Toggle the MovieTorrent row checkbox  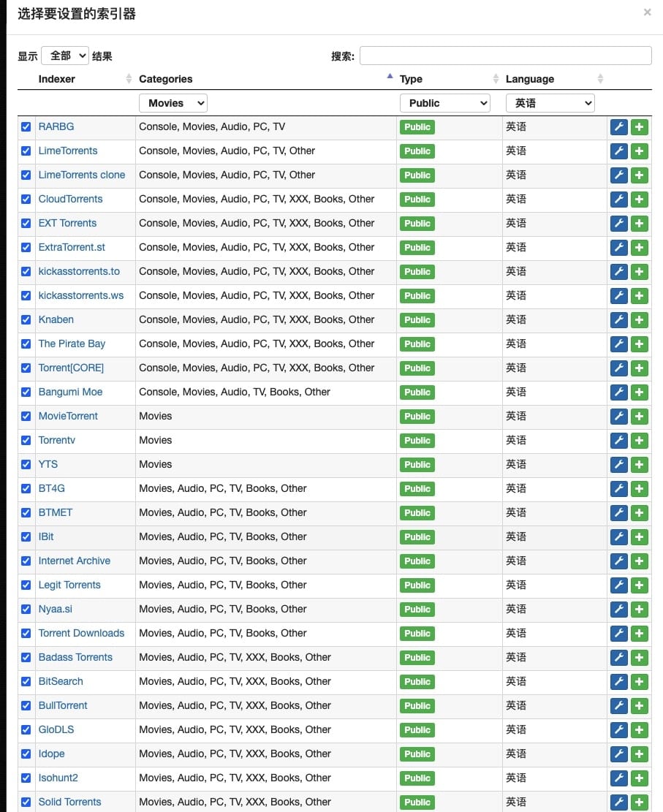point(26,416)
